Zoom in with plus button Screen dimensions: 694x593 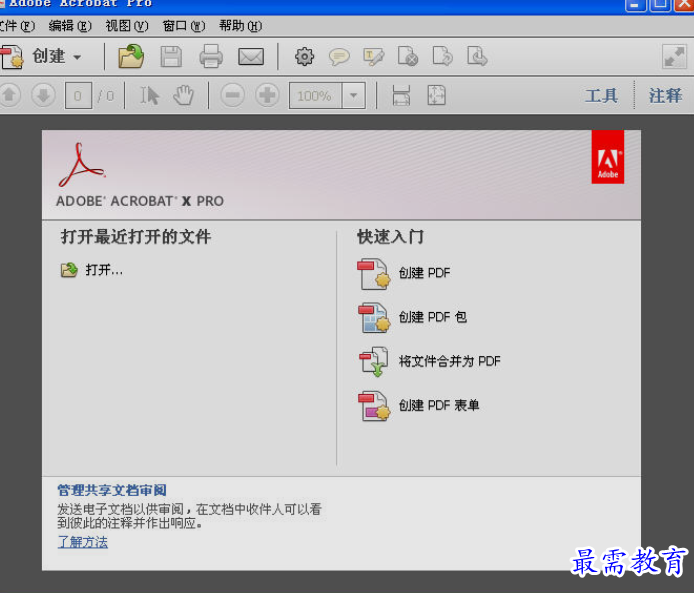coord(267,95)
